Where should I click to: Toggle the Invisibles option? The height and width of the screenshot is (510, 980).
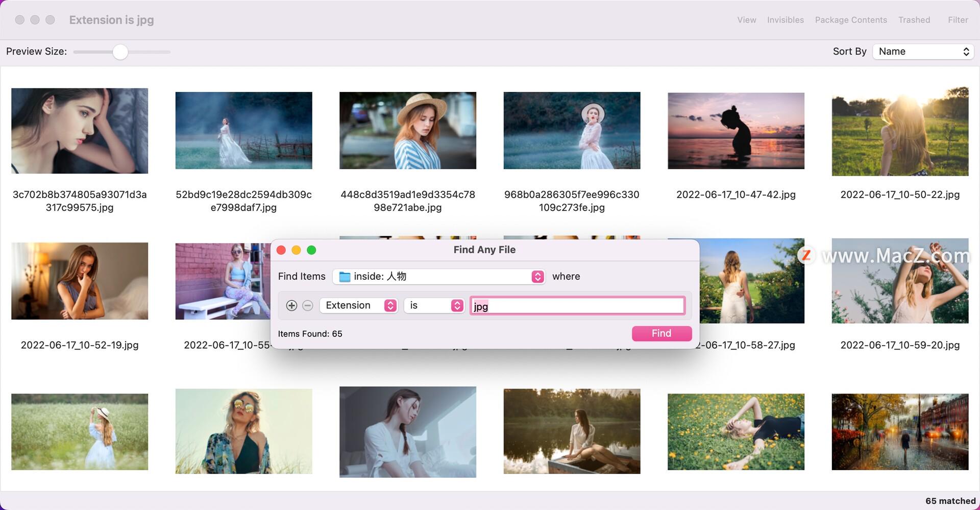[785, 20]
